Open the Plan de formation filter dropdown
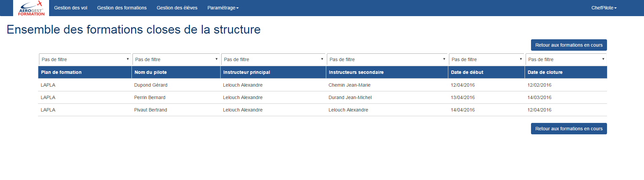 click(x=85, y=59)
